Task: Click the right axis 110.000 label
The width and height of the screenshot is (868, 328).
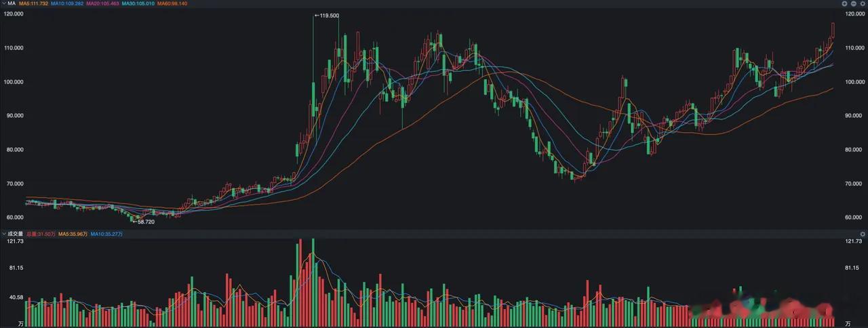Action: [x=854, y=48]
